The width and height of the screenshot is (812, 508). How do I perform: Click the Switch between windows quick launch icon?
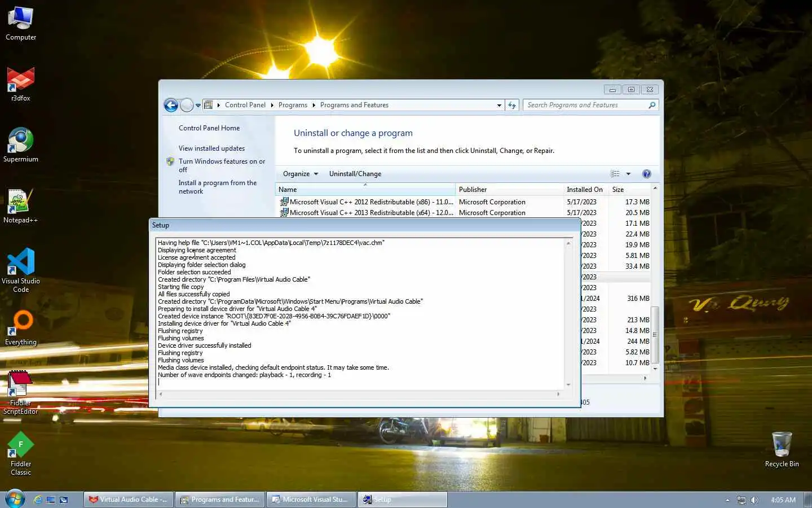pos(64,500)
